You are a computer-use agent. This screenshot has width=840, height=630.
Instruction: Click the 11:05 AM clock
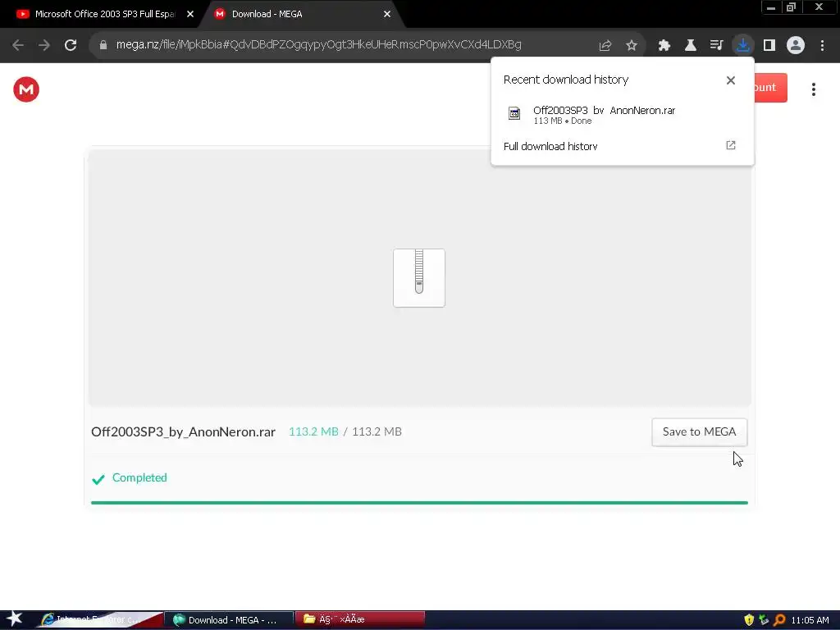810,620
